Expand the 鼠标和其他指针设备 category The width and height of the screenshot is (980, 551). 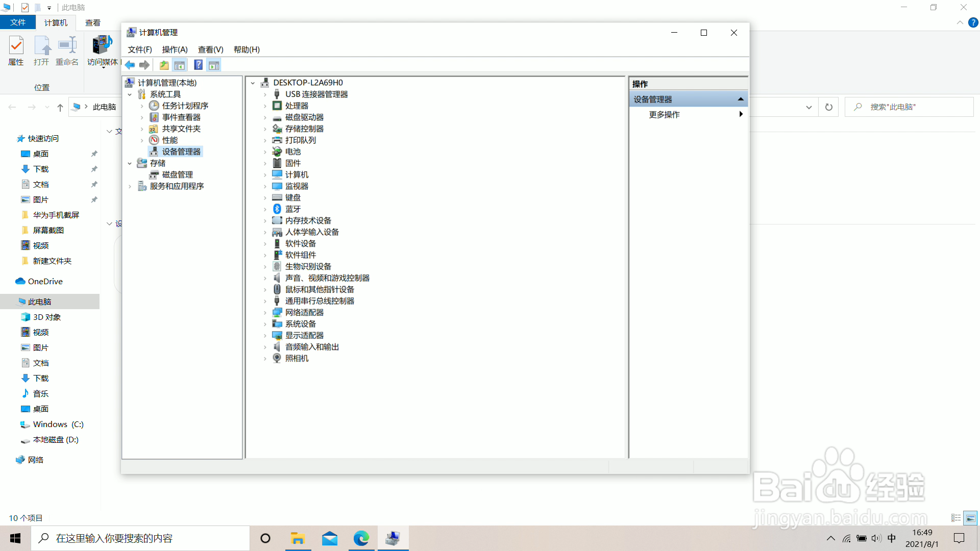(265, 289)
